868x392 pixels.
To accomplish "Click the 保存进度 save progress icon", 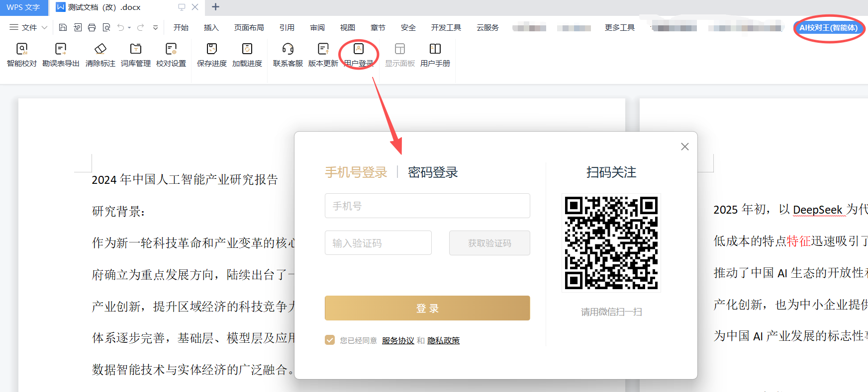I will (212, 49).
